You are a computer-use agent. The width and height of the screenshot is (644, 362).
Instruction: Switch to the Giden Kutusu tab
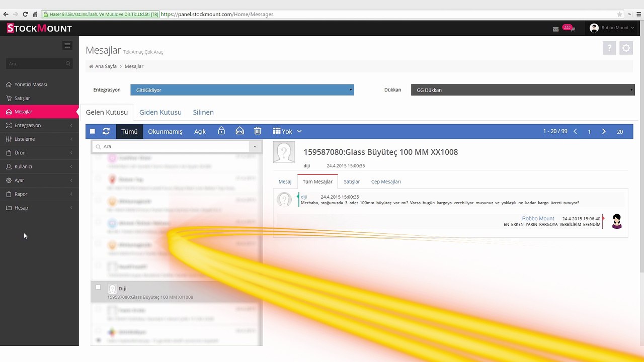[160, 112]
